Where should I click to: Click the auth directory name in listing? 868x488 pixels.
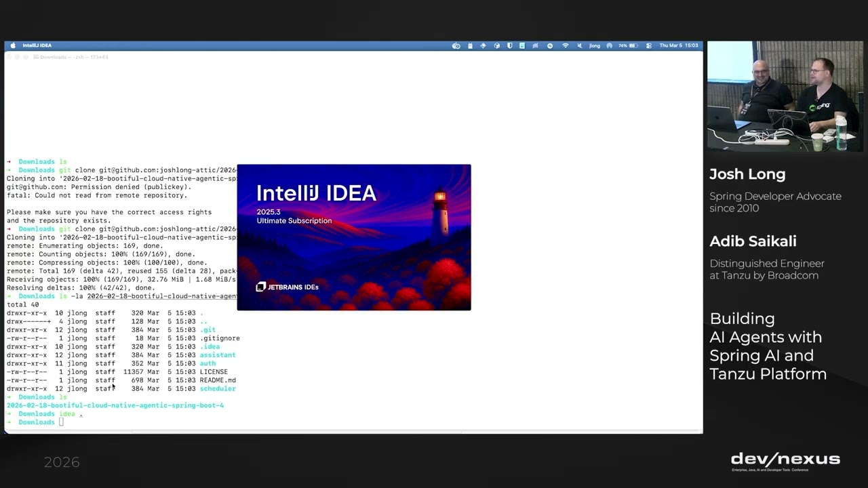tap(208, 363)
